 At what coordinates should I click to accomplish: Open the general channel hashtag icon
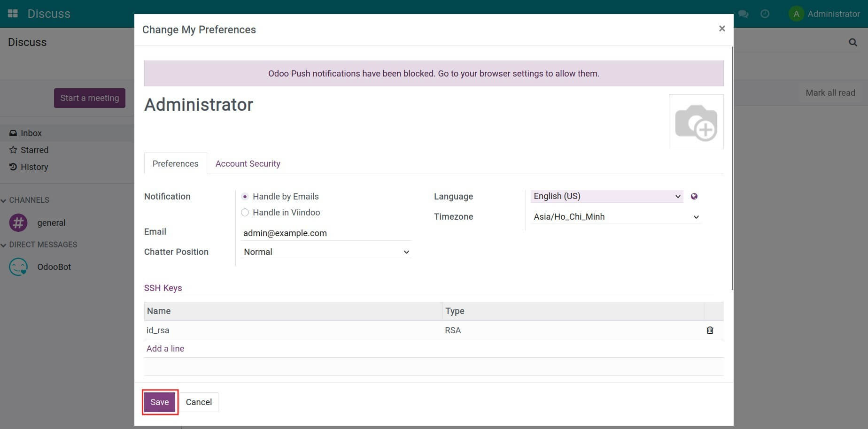(x=18, y=222)
